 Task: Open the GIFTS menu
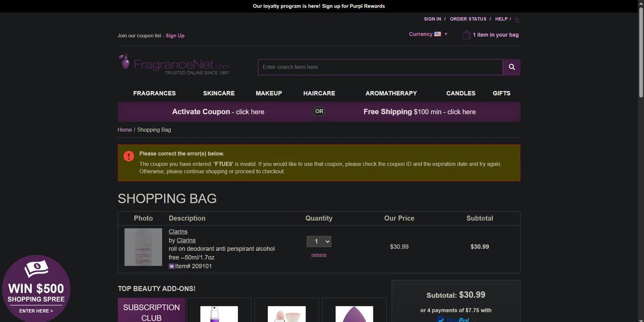tap(501, 93)
